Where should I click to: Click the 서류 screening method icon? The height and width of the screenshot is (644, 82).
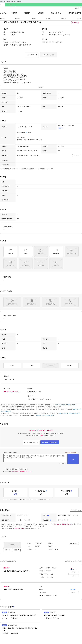tap(12, 365)
